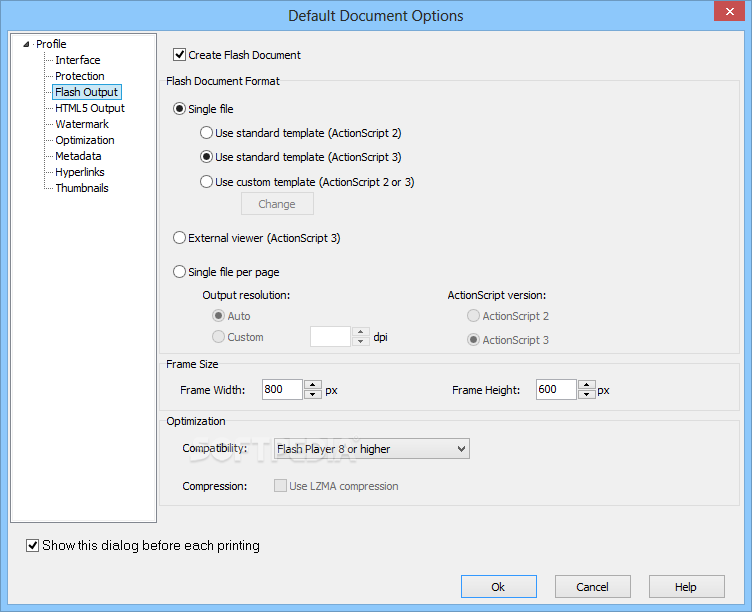Open the Compatibility dropdown
Viewport: 752px width, 612px height.
372,449
